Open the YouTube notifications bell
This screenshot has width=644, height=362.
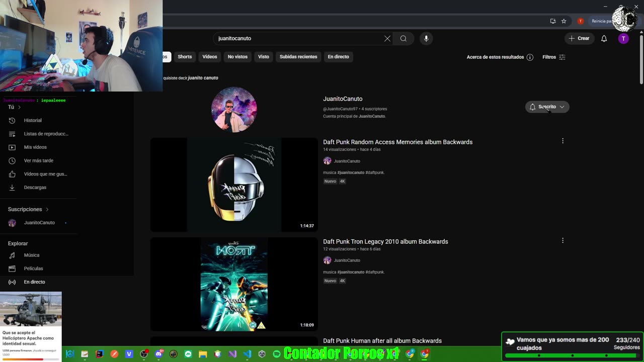(604, 39)
